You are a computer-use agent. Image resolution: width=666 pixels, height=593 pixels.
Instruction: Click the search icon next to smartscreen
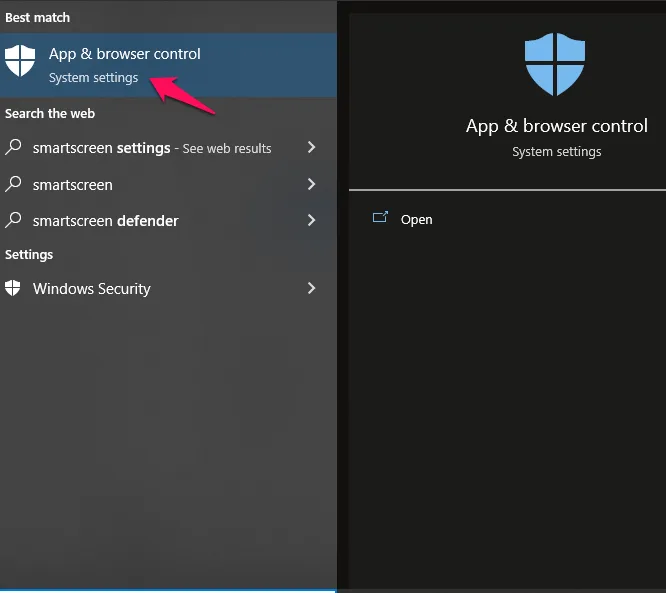pos(13,184)
